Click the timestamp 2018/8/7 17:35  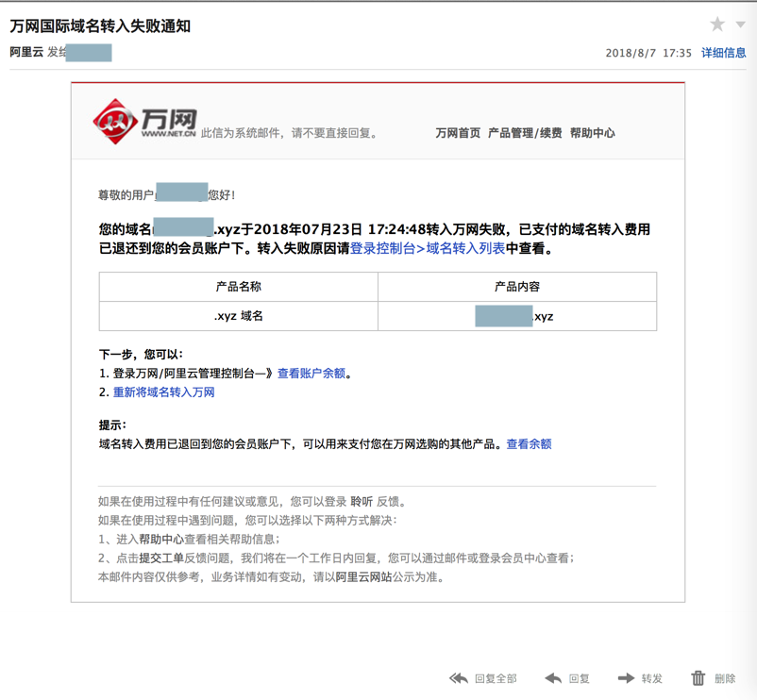[x=648, y=53]
